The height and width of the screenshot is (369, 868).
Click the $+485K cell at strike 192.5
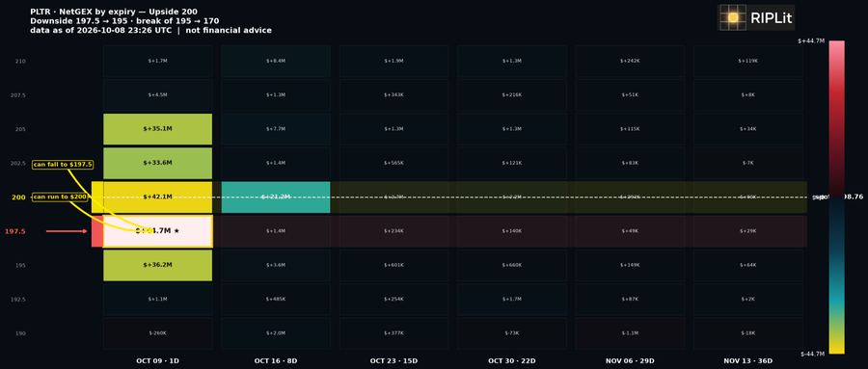click(276, 300)
